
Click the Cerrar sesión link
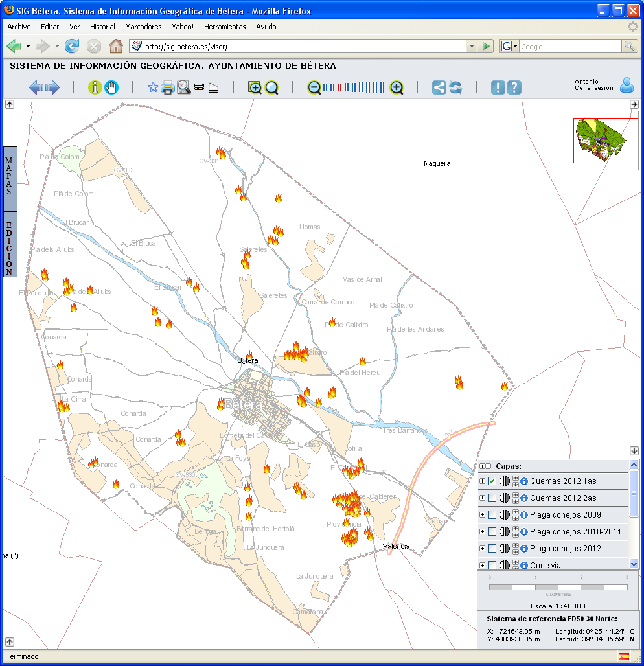(594, 88)
